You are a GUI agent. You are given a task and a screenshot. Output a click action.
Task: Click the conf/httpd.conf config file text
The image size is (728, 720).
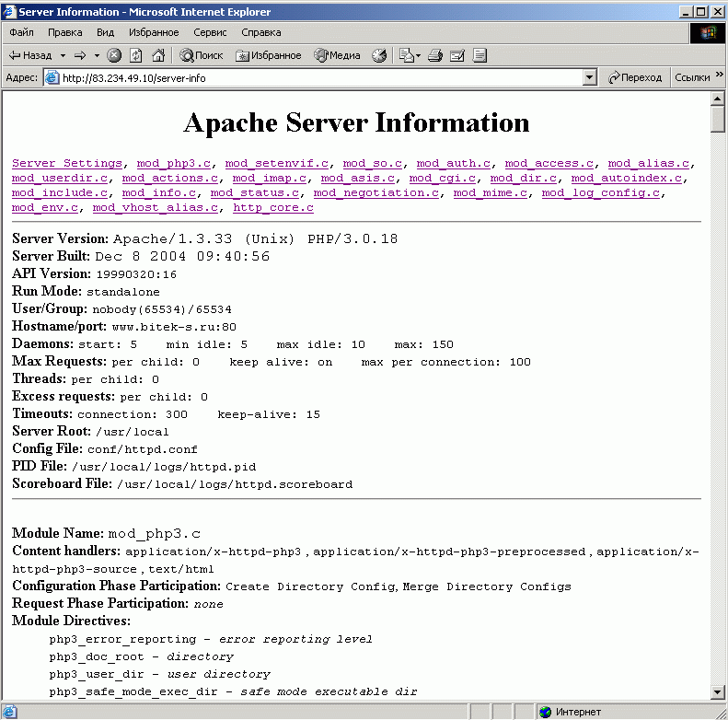pos(143,449)
